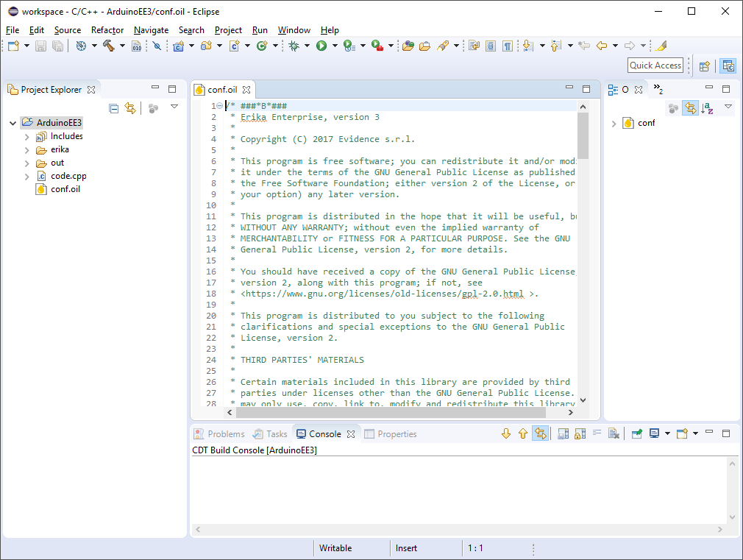
Task: Click the Open Perspective icon
Action: [x=705, y=66]
